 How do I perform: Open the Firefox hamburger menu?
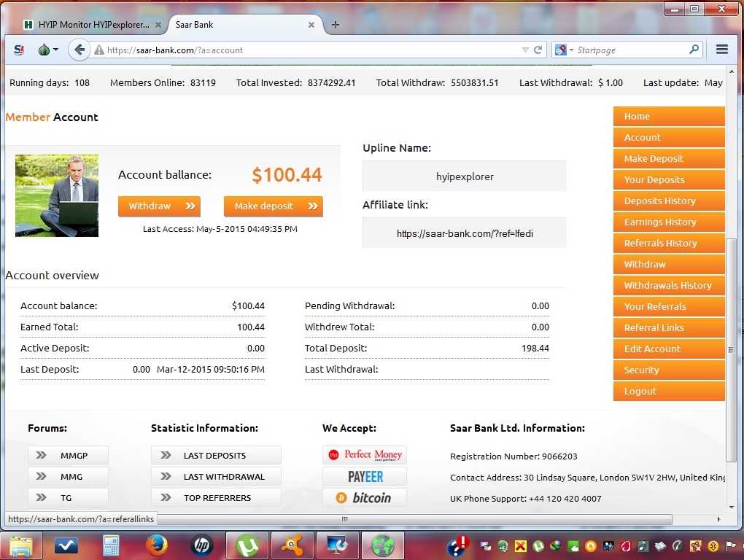[722, 50]
